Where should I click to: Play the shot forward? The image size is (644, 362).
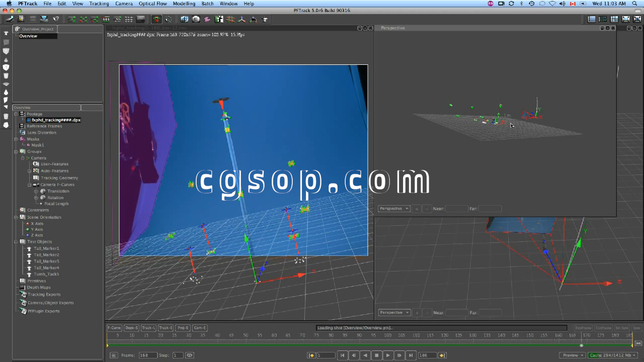[x=388, y=355]
